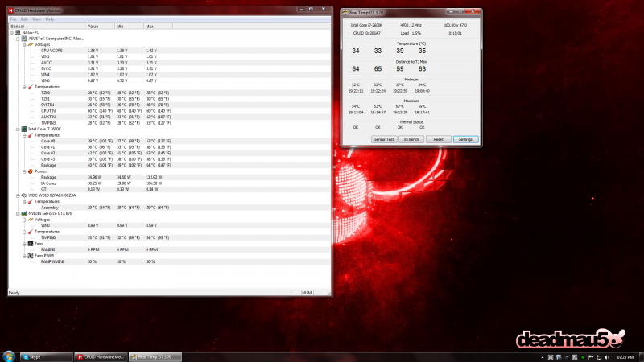
Task: Click the Action Center flag tray icon
Action: (591, 357)
